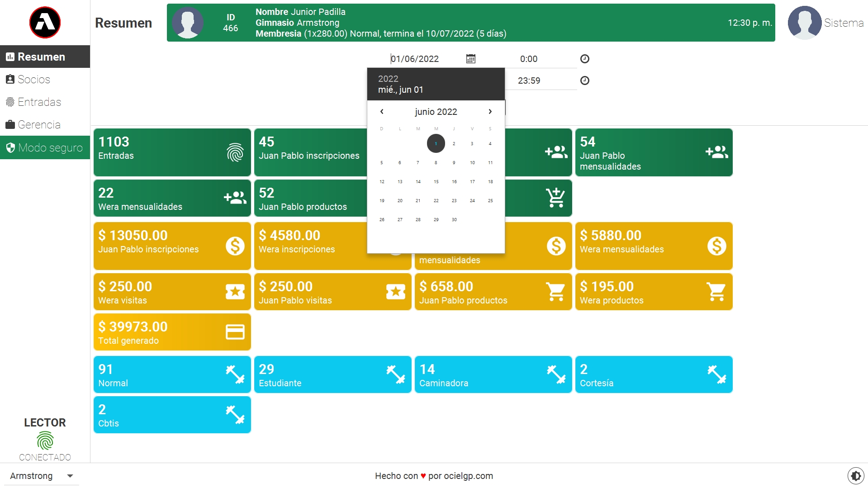Click add-person icon left of card 54
Viewport: 868px width, 488px height.
556,152
